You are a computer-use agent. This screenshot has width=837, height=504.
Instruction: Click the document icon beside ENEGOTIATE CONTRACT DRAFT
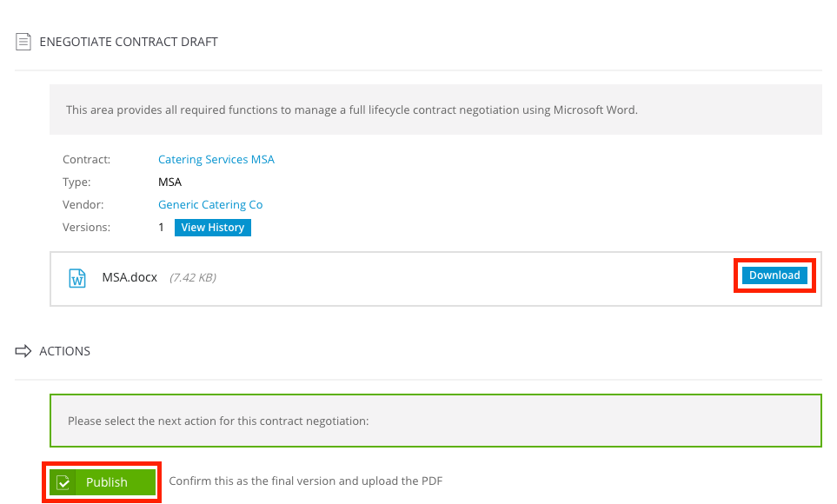[x=23, y=42]
